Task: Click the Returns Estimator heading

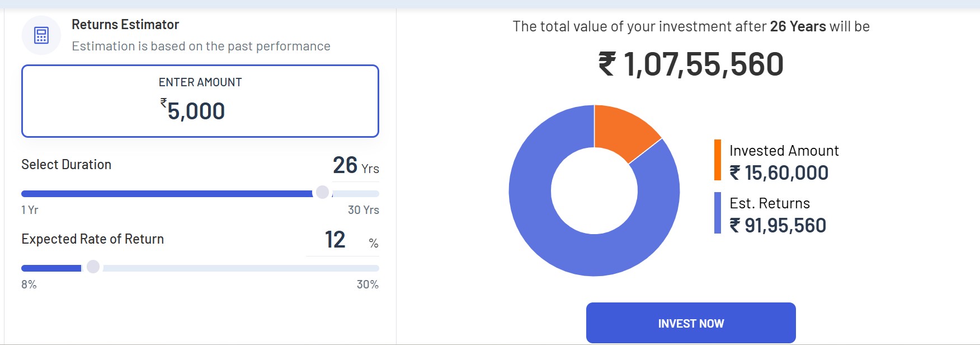Action: click(125, 25)
